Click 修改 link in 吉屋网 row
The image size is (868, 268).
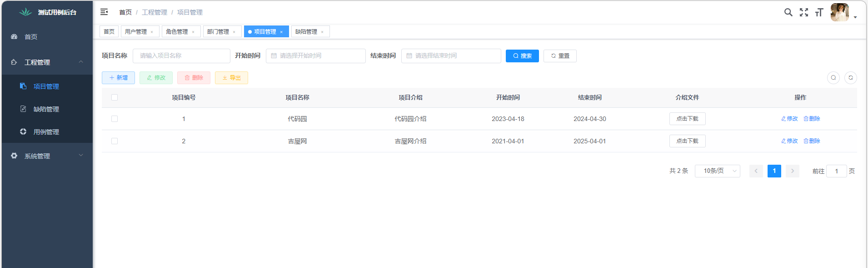(x=789, y=141)
